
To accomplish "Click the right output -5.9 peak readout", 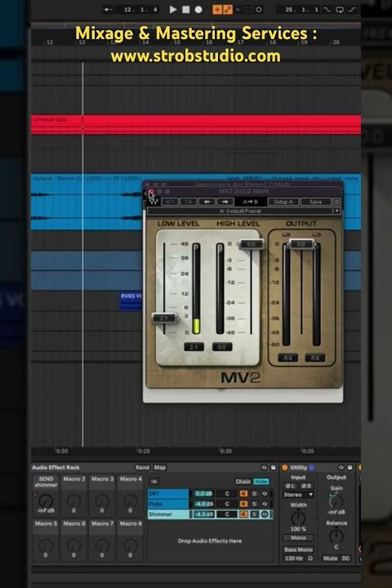I will coord(314,358).
